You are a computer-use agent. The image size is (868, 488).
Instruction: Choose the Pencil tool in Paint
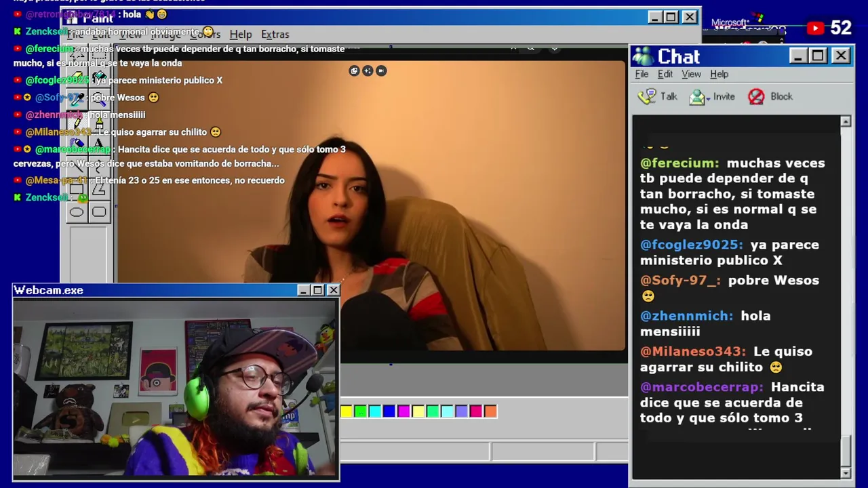76,122
